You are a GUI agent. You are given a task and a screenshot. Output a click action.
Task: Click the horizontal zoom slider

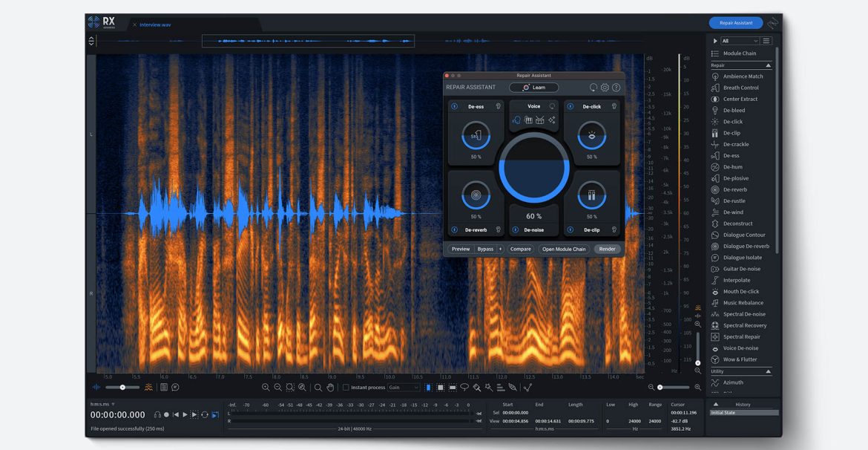click(674, 388)
